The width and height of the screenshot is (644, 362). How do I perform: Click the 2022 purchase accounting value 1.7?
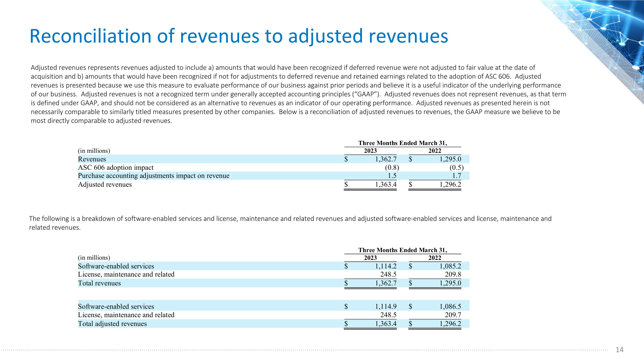click(x=456, y=176)
